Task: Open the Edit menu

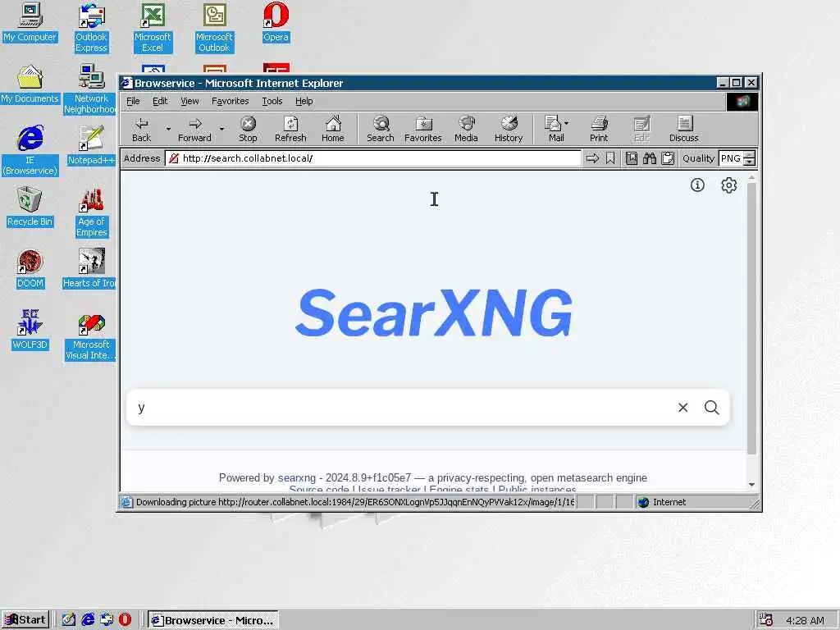Action: click(x=160, y=101)
